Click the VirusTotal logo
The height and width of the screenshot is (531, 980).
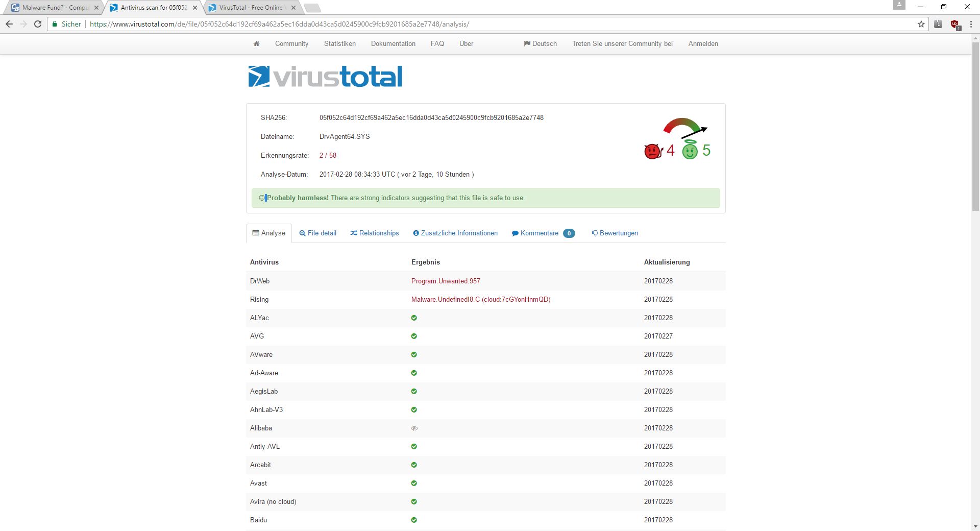coord(325,77)
